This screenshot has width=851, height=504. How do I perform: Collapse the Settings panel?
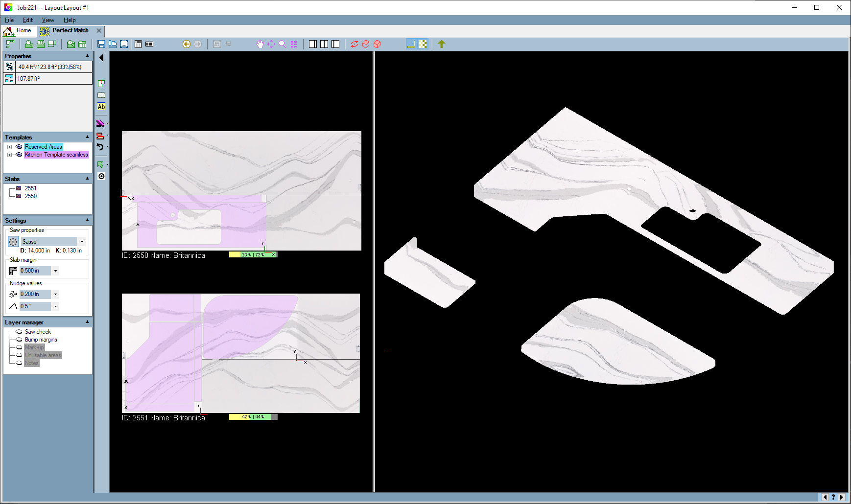coord(87,220)
